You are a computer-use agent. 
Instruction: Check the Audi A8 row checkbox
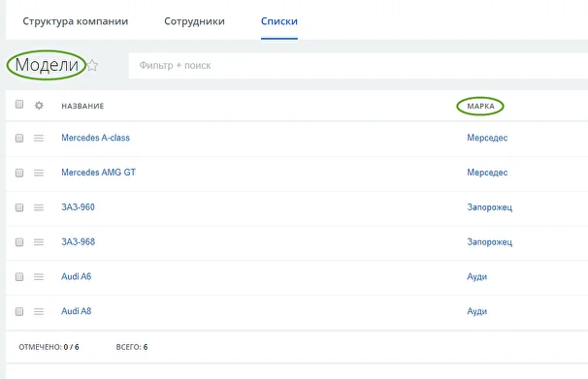coord(19,311)
